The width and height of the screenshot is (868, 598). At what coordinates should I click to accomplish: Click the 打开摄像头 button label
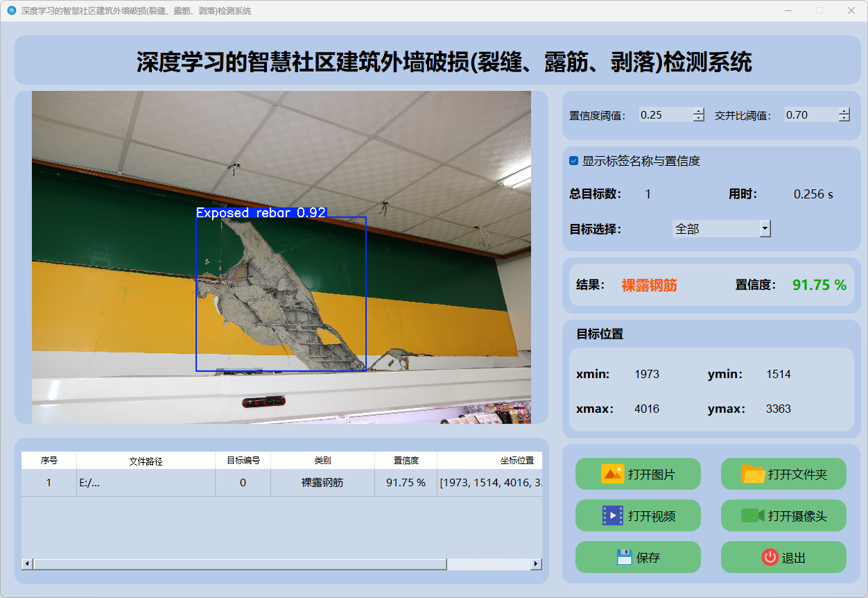click(x=797, y=517)
